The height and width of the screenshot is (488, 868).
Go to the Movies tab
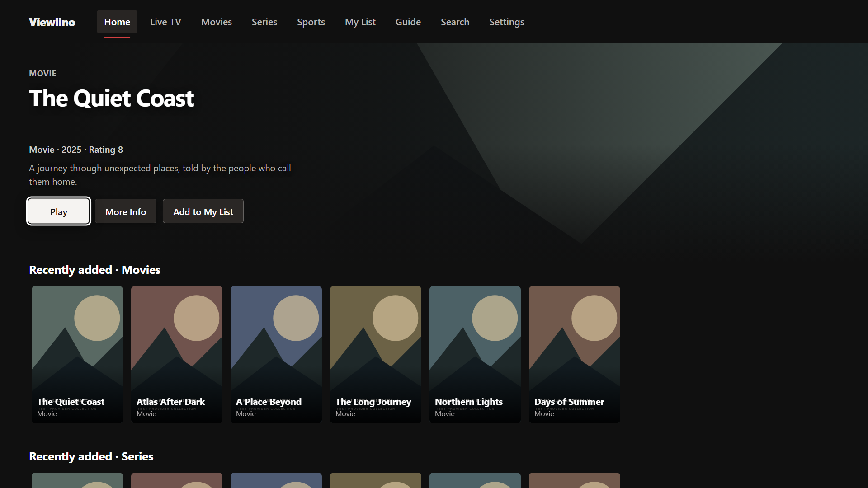217,22
